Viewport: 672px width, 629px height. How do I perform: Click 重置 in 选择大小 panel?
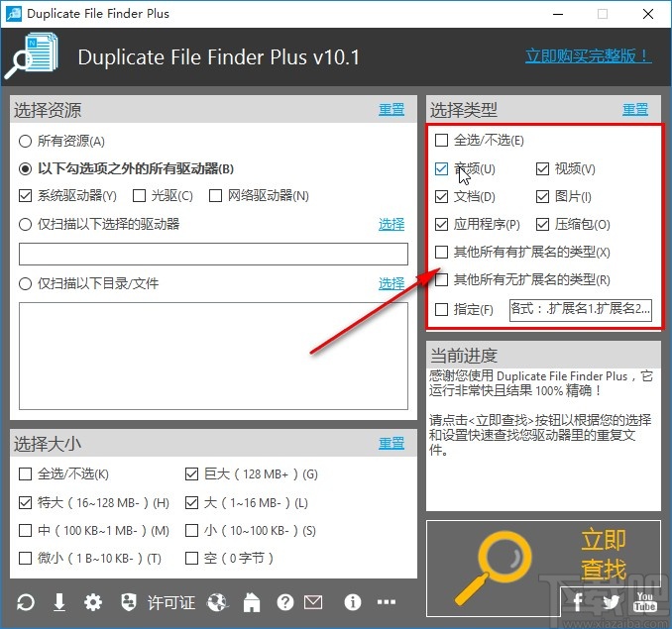pos(392,443)
